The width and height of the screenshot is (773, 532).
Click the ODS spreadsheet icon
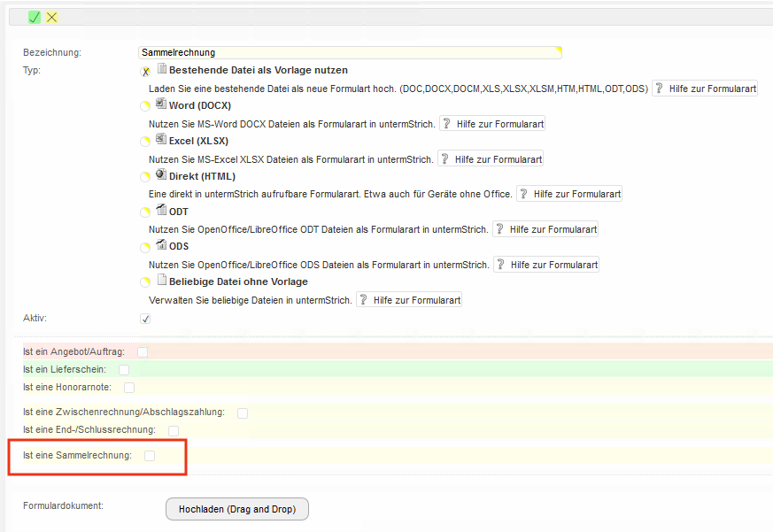161,245
